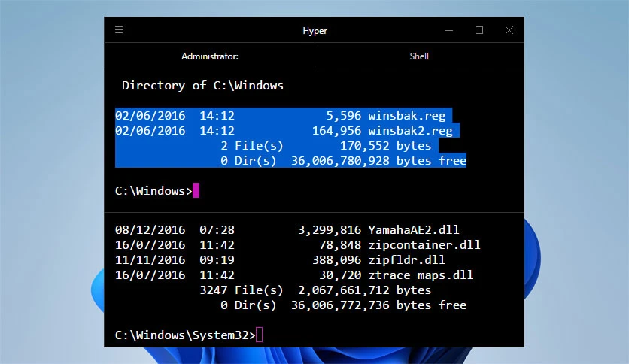Viewport: 629px width, 364px height.
Task: Close the Hyper window
Action: coord(509,31)
